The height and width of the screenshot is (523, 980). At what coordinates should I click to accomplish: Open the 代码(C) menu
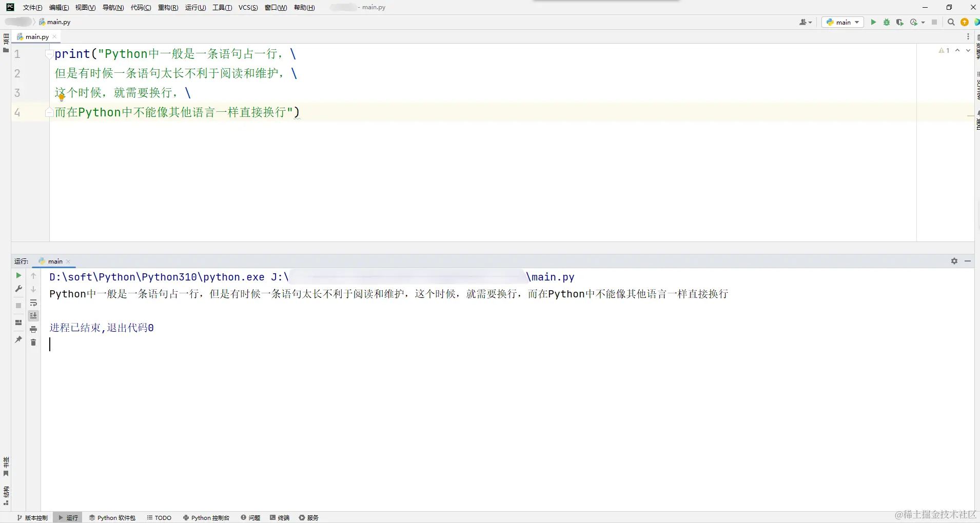point(141,8)
